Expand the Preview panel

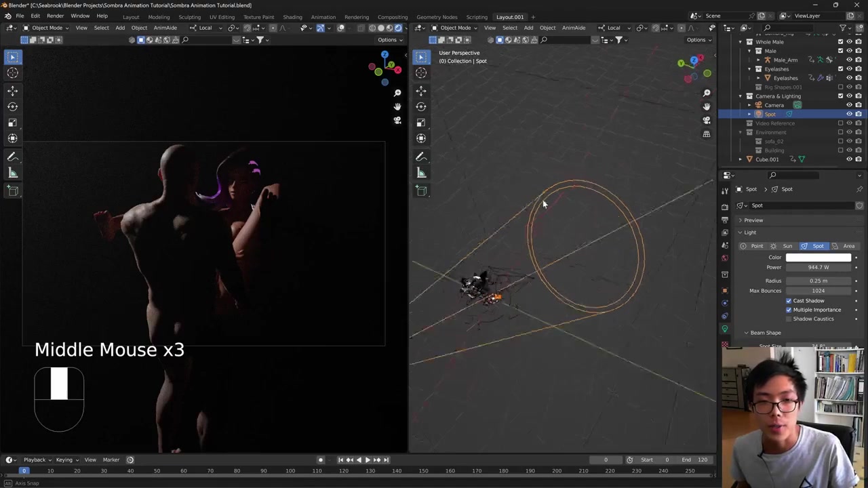753,220
